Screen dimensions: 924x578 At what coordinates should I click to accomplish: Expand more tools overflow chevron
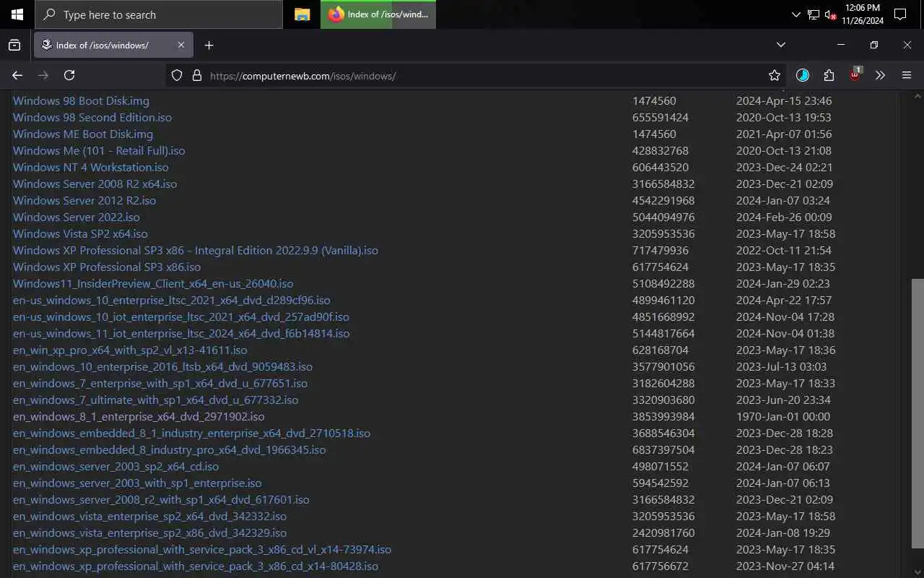click(880, 75)
